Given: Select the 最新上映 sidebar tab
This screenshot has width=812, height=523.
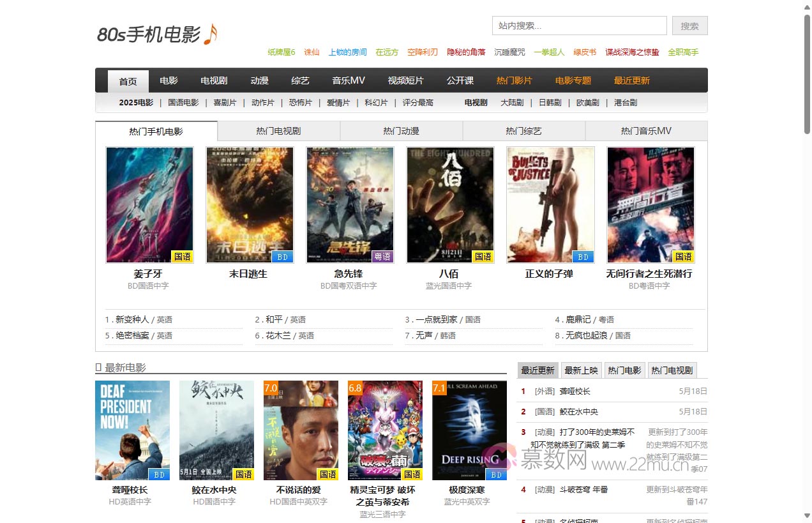Looking at the screenshot, I should coord(581,370).
